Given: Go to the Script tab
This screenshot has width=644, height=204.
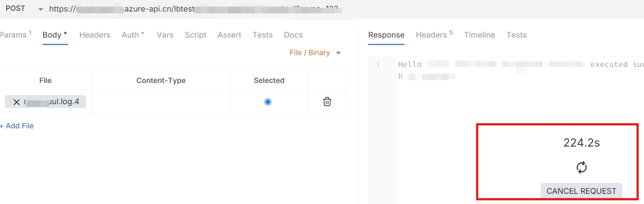Looking at the screenshot, I should point(196,35).
